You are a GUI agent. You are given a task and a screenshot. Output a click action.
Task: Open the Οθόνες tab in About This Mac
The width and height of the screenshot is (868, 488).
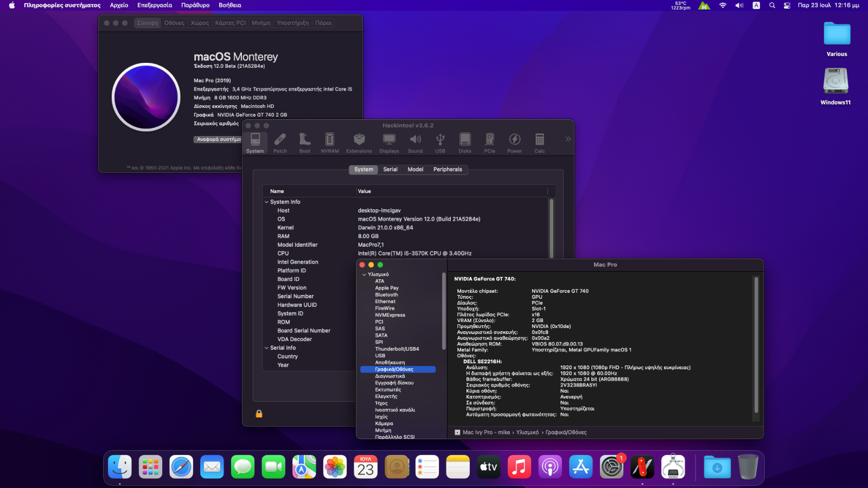174,23
